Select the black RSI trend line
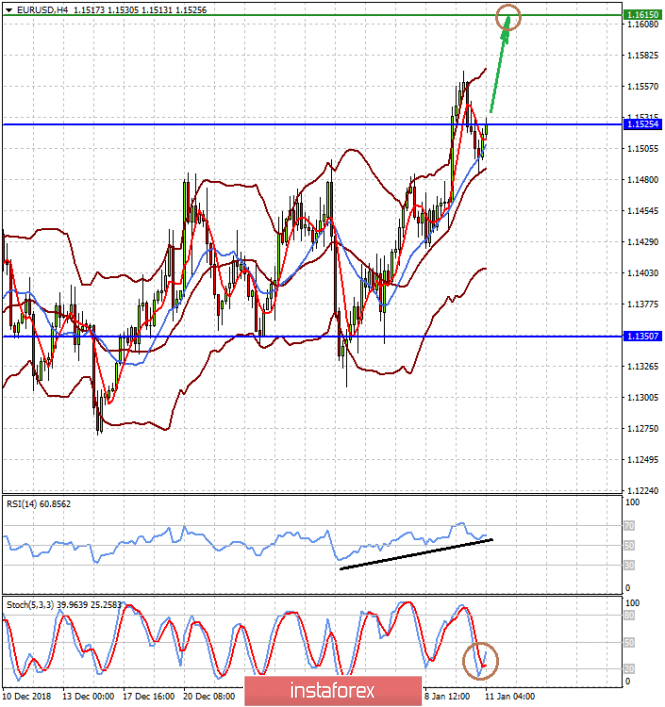The width and height of the screenshot is (665, 707). point(415,555)
